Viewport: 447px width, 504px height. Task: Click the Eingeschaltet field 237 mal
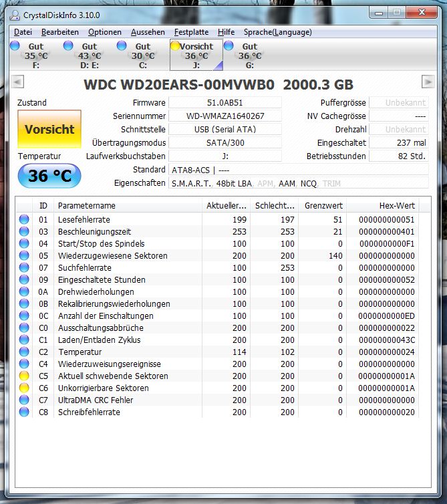click(x=399, y=143)
